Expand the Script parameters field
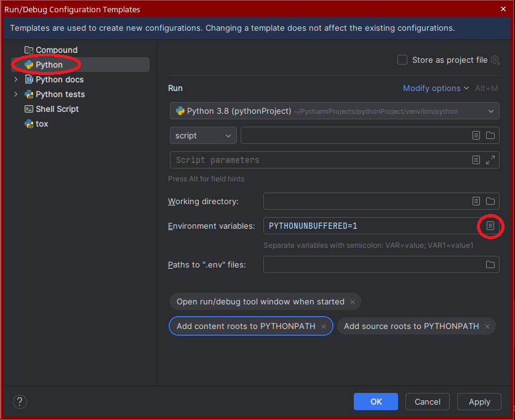The image size is (515, 420). [x=490, y=160]
